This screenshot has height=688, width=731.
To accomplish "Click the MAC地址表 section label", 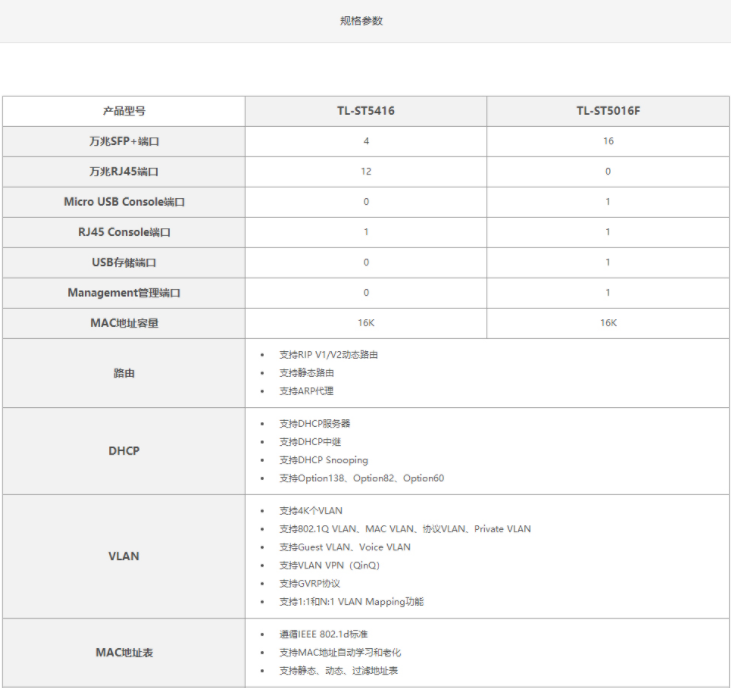I will 124,652.
